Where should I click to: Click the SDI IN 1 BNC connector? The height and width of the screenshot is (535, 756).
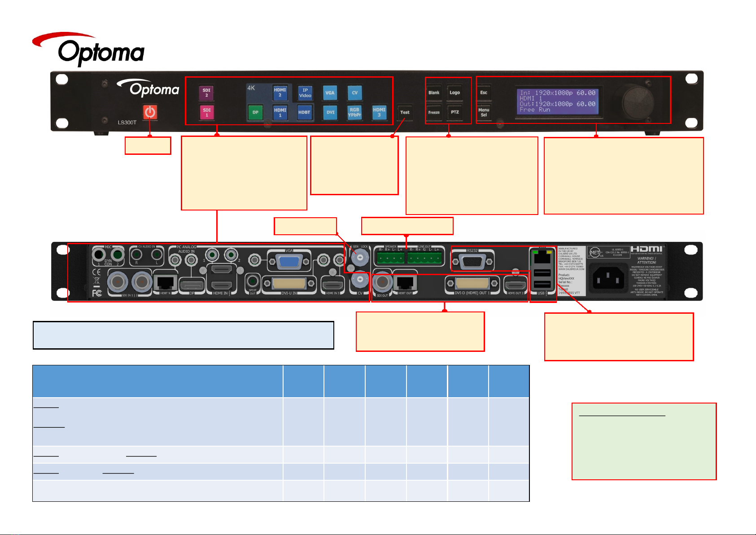118,282
